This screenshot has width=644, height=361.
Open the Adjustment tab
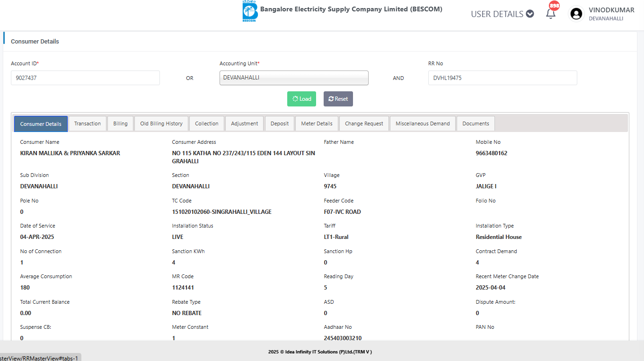click(245, 123)
